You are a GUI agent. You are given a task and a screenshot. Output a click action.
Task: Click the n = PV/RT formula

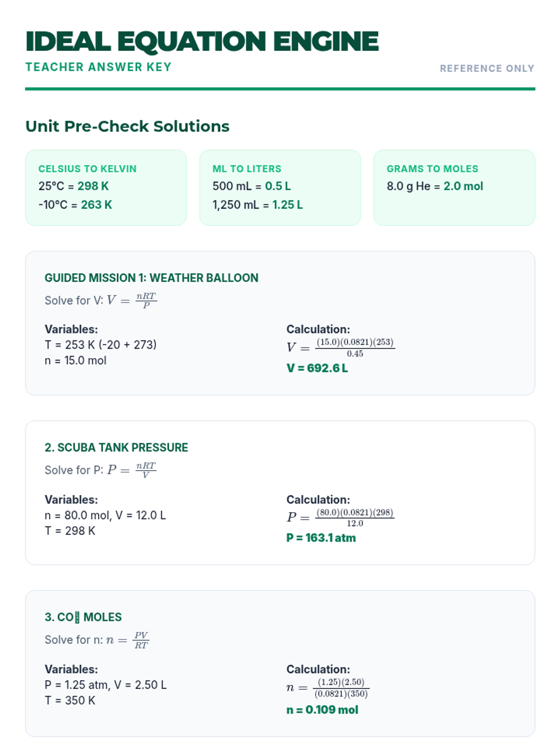click(127, 640)
